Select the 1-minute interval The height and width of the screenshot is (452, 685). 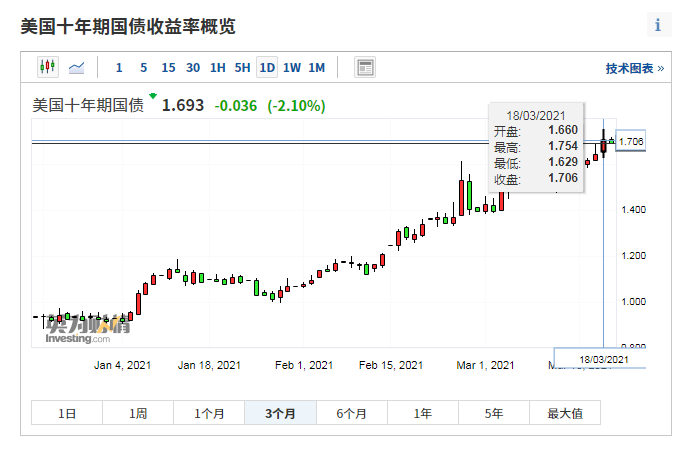tap(119, 68)
